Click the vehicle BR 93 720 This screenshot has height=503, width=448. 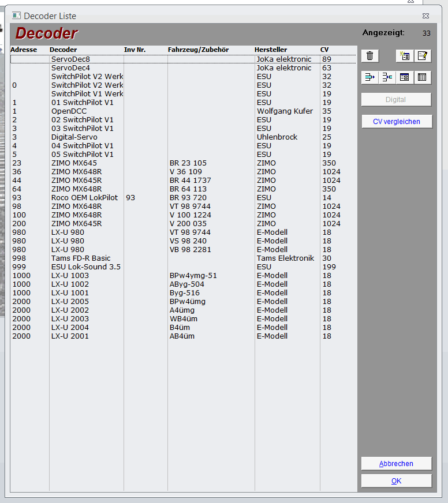pyautogui.click(x=188, y=198)
